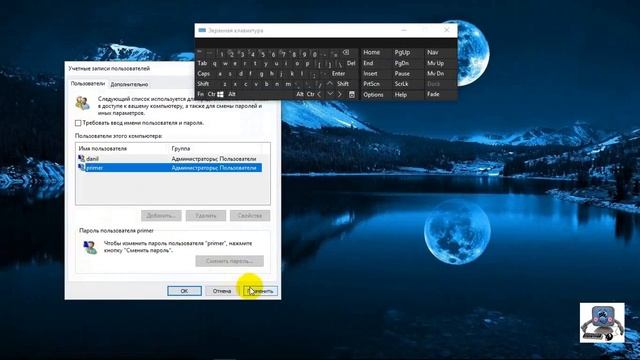Click the Del key on on-screen keyboard
640x360 pixels.
(351, 63)
